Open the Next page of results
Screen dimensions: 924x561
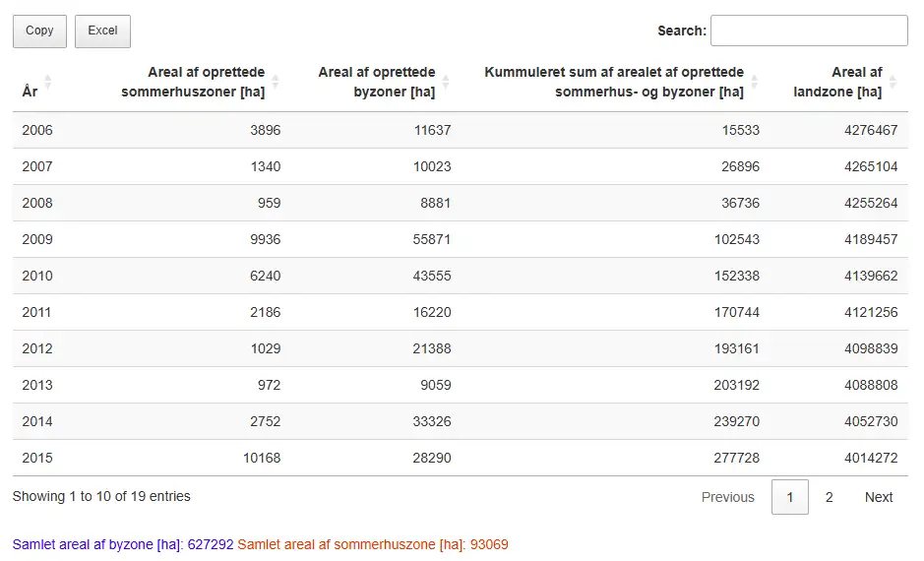(879, 497)
